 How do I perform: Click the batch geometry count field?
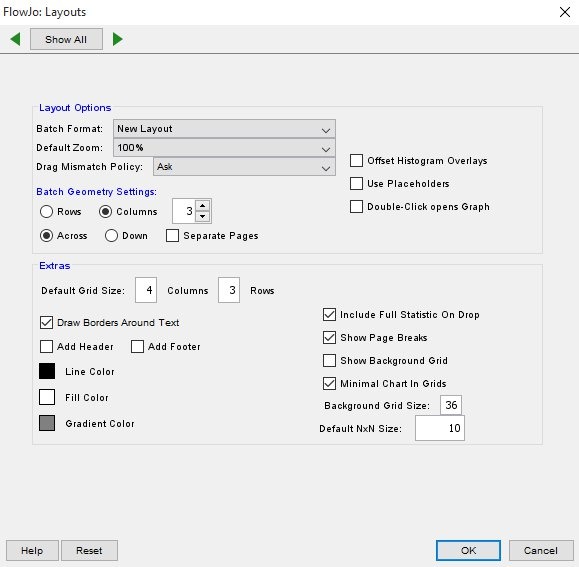[x=184, y=211]
